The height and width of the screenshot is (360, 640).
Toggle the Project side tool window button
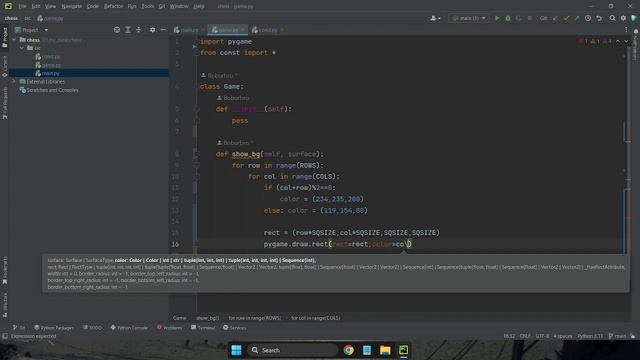coord(4,38)
